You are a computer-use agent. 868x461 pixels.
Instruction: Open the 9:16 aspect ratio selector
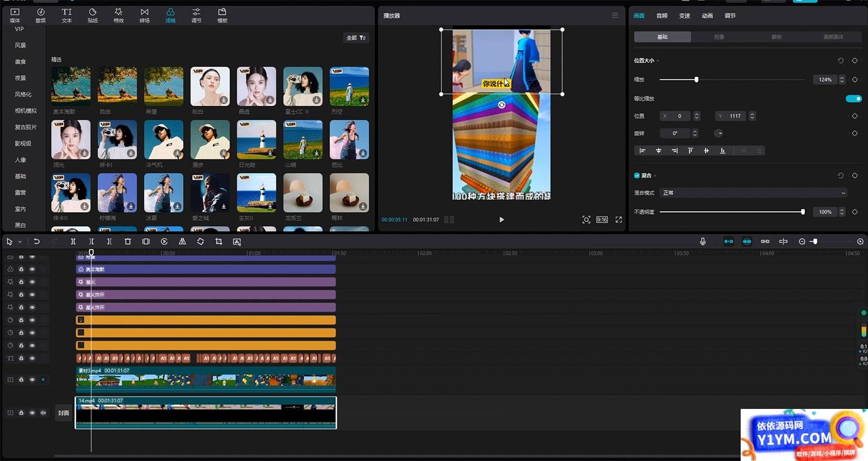(602, 220)
